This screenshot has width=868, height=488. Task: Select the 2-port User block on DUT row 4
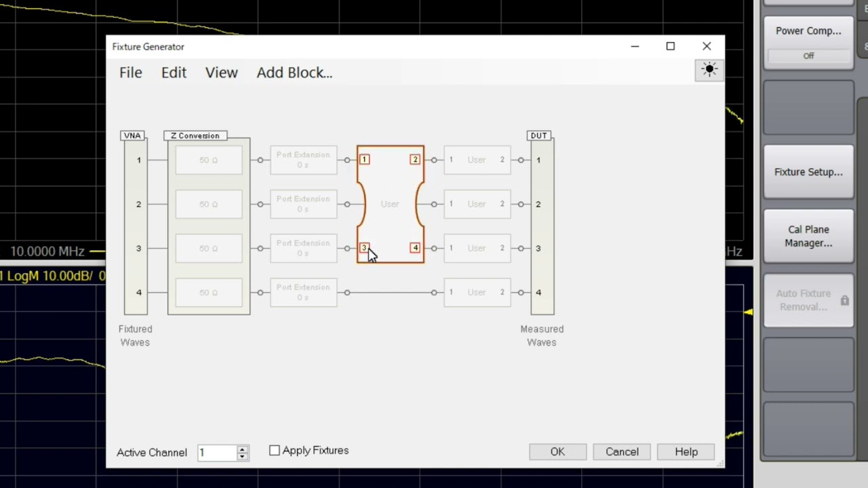tap(477, 292)
